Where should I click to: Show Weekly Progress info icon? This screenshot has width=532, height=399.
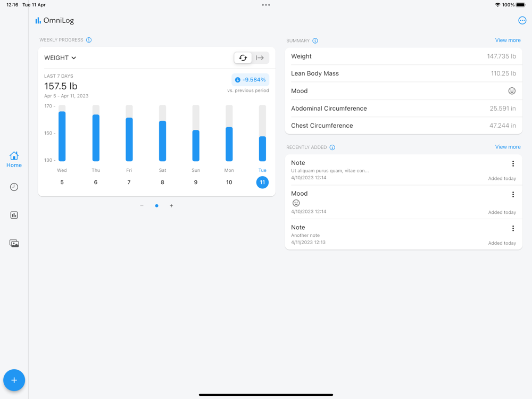click(x=89, y=40)
